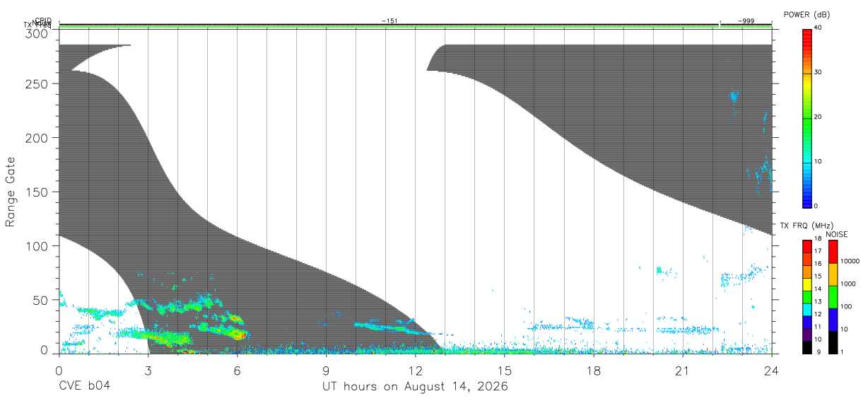Click the 'CPID' label at top left
The image size is (868, 401).
(43, 21)
